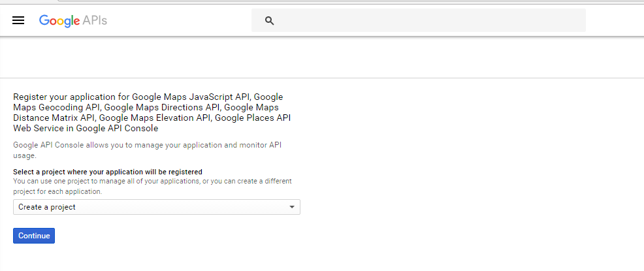Click the Select a project bold label

(x=108, y=172)
